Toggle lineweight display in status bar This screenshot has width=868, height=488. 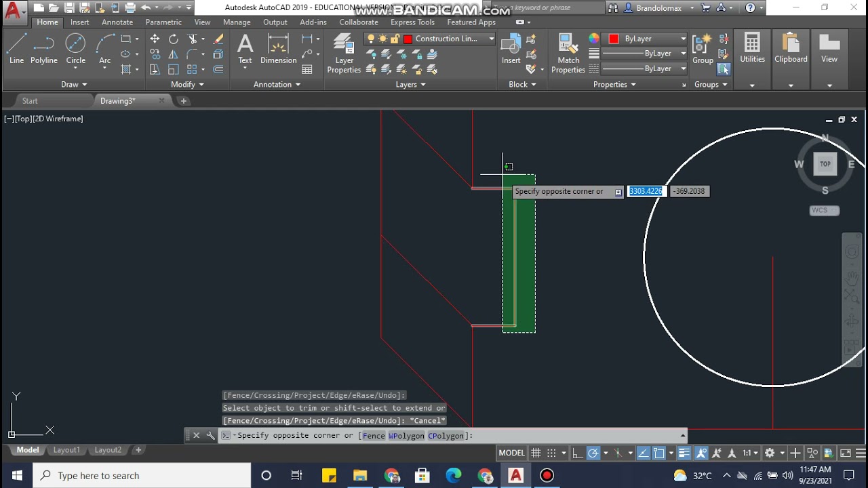(x=684, y=453)
